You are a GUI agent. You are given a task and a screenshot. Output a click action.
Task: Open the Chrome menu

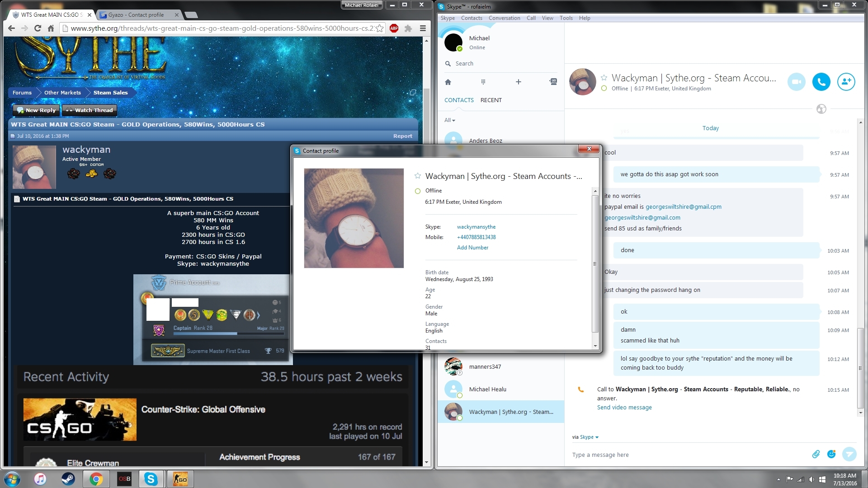tap(423, 28)
